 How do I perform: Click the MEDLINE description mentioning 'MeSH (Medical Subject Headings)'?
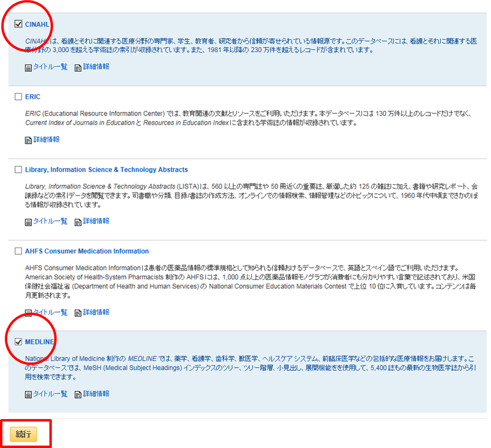click(251, 368)
